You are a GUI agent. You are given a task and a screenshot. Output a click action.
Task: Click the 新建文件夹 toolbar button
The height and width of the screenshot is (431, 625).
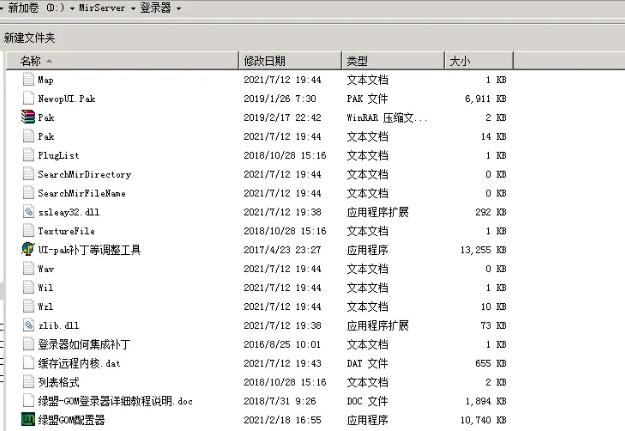click(x=29, y=38)
